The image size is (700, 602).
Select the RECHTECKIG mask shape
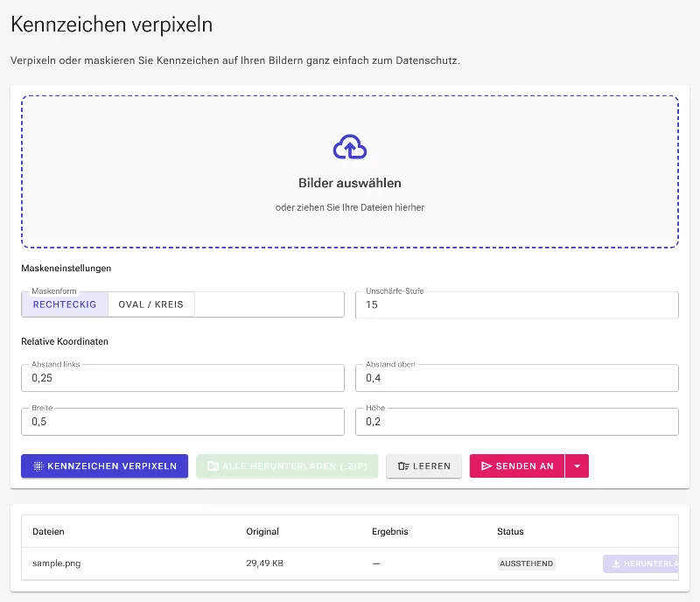click(65, 304)
